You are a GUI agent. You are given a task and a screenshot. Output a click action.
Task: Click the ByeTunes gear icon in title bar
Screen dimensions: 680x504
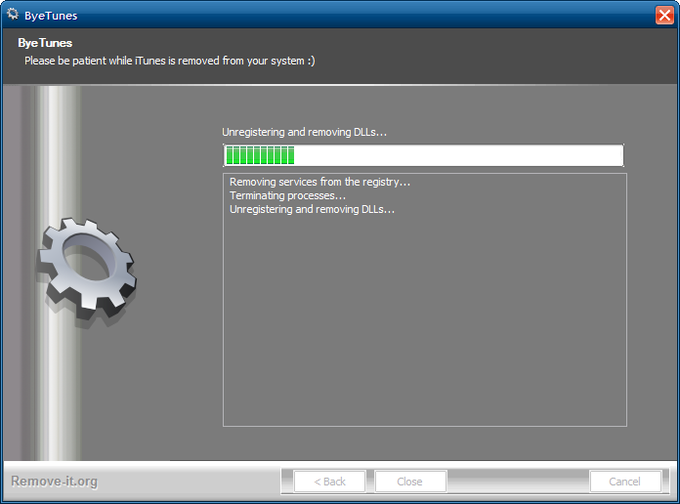click(13, 15)
